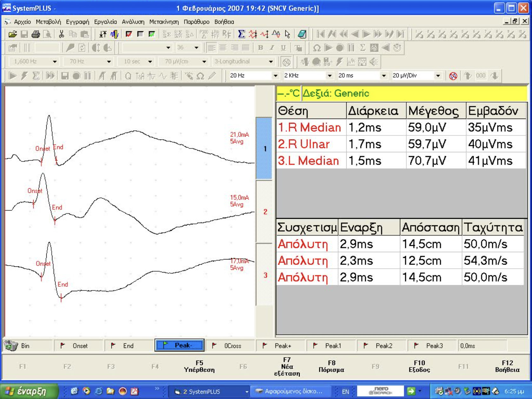Open the Εργαλεία menu
The image size is (532, 399).
click(105, 22)
